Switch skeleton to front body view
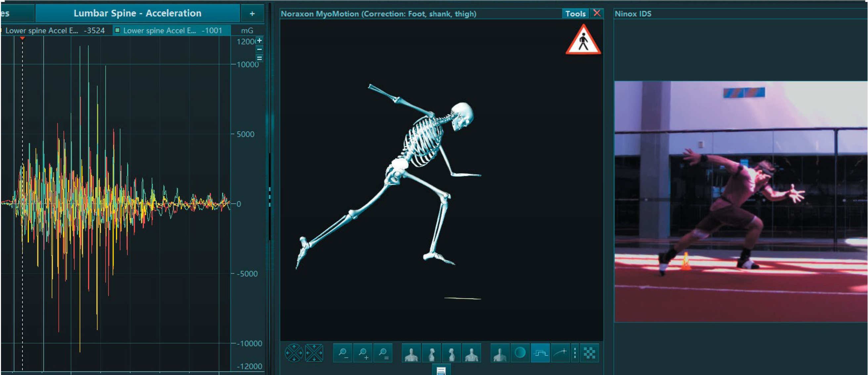The width and height of the screenshot is (868, 375). tap(412, 353)
